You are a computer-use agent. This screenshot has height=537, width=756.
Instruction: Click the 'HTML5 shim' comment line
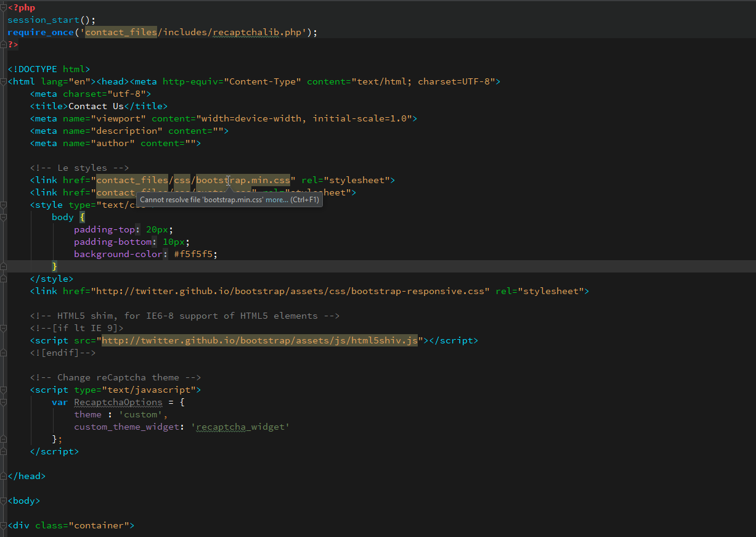tap(185, 316)
